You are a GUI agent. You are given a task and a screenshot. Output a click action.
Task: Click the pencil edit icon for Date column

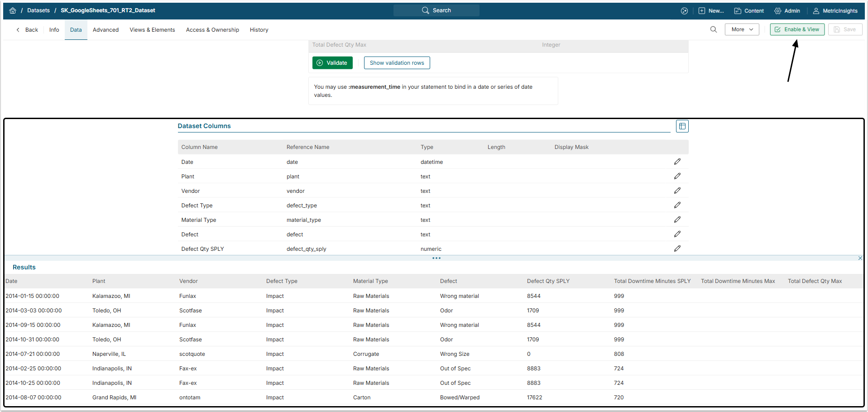[677, 162]
